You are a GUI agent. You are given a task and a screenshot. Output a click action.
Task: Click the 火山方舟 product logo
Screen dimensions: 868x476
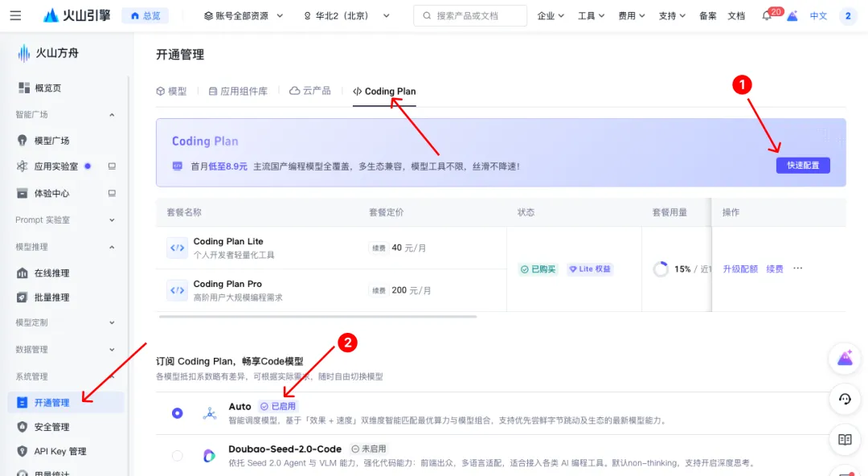[47, 53]
